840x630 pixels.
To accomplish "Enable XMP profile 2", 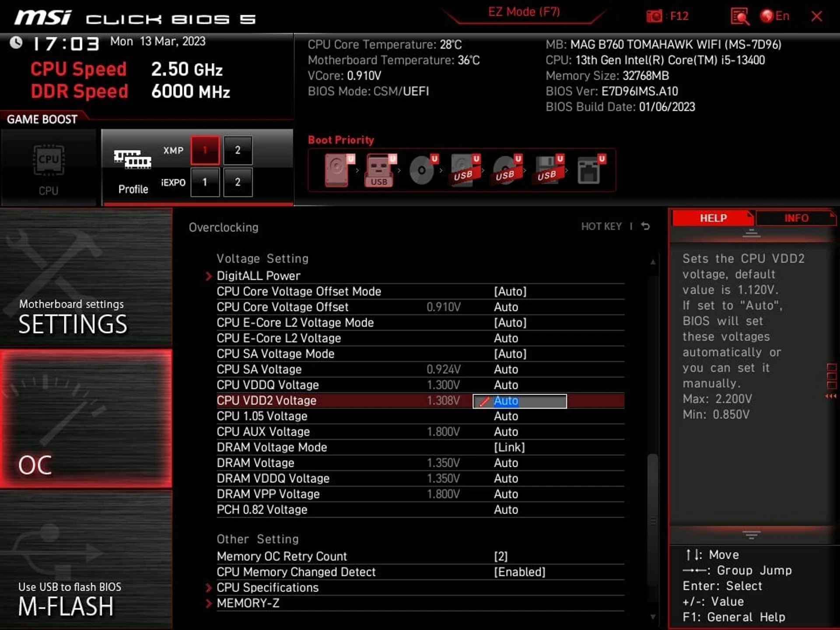I will click(x=238, y=150).
